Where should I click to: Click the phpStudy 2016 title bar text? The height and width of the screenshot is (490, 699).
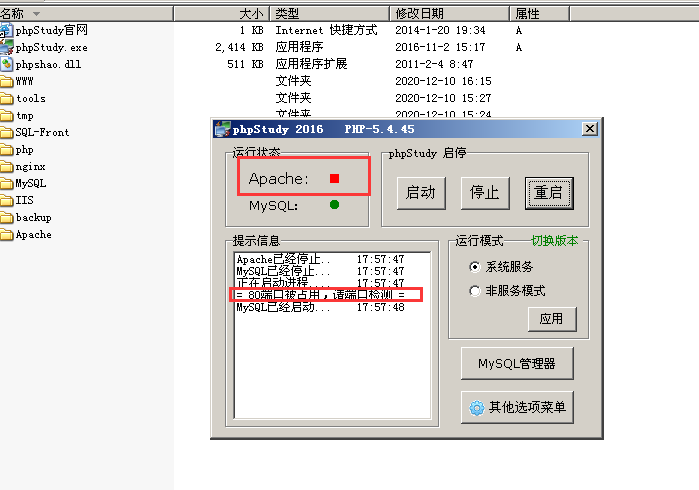[323, 129]
